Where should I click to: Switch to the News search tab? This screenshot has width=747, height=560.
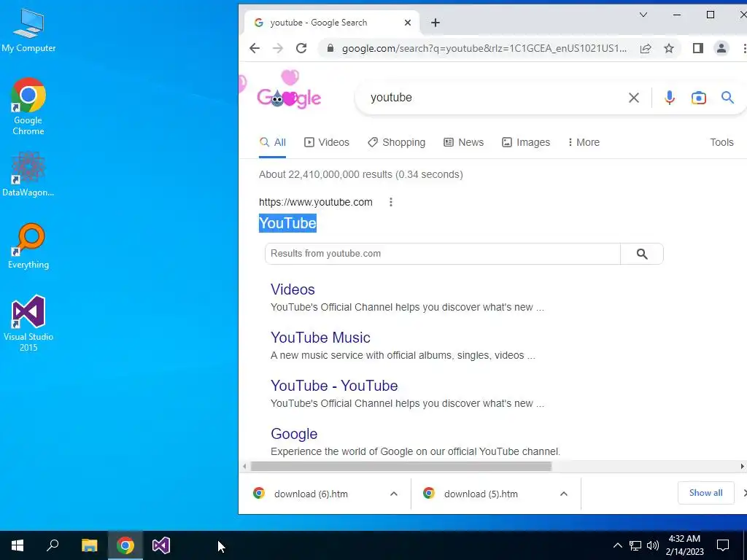click(x=463, y=142)
